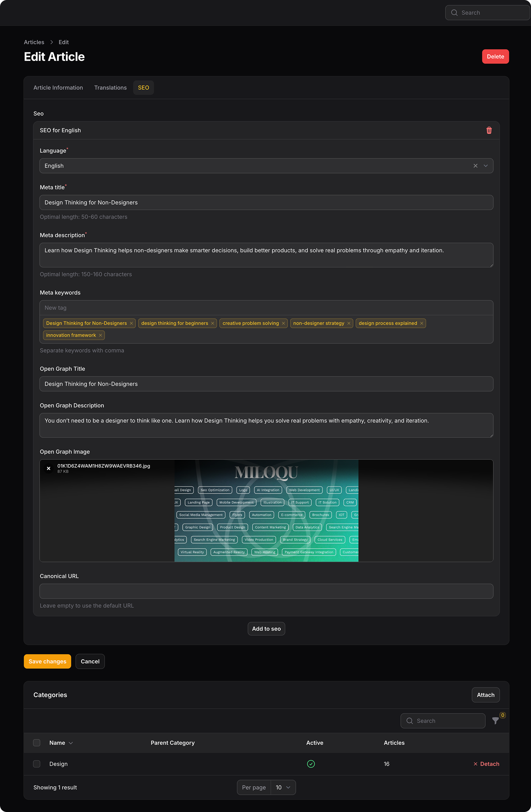531x812 pixels.
Task: Remove the 'non-designer strategy' keyword tag
Action: pyautogui.click(x=349, y=324)
